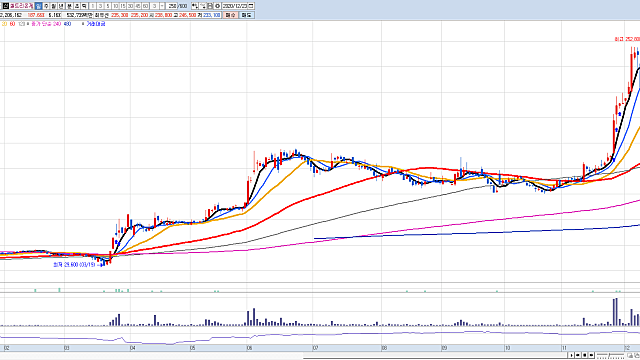Open chart settings gear icon
640x360 pixels.
(x=217, y=6)
